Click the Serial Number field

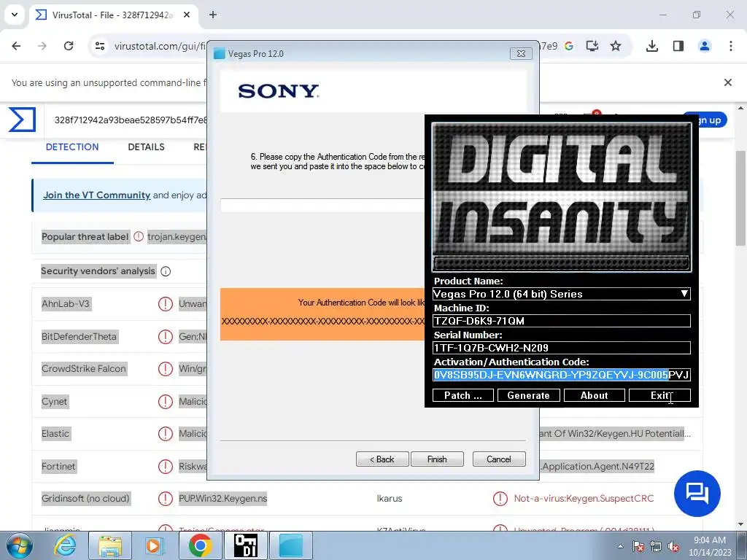562,348
